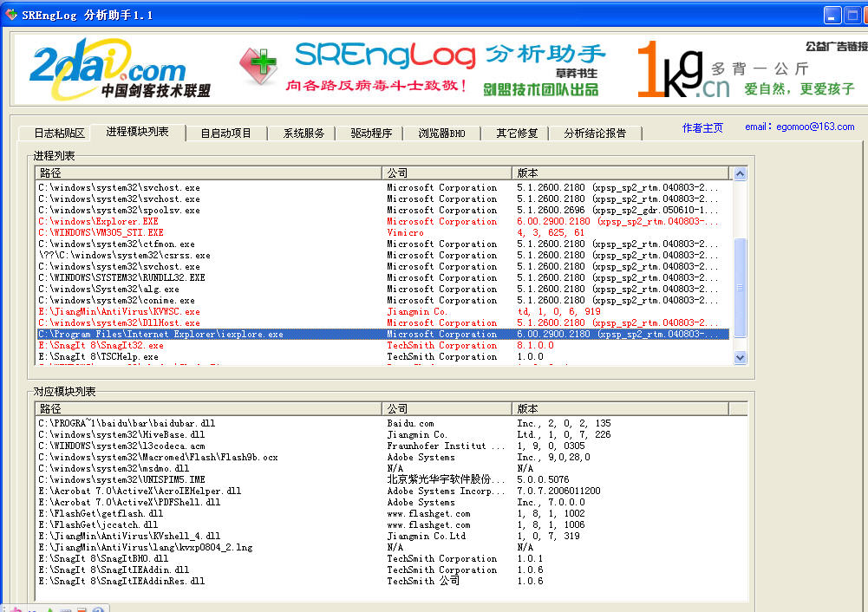Select the l3codeca.acm module row

[383, 446]
